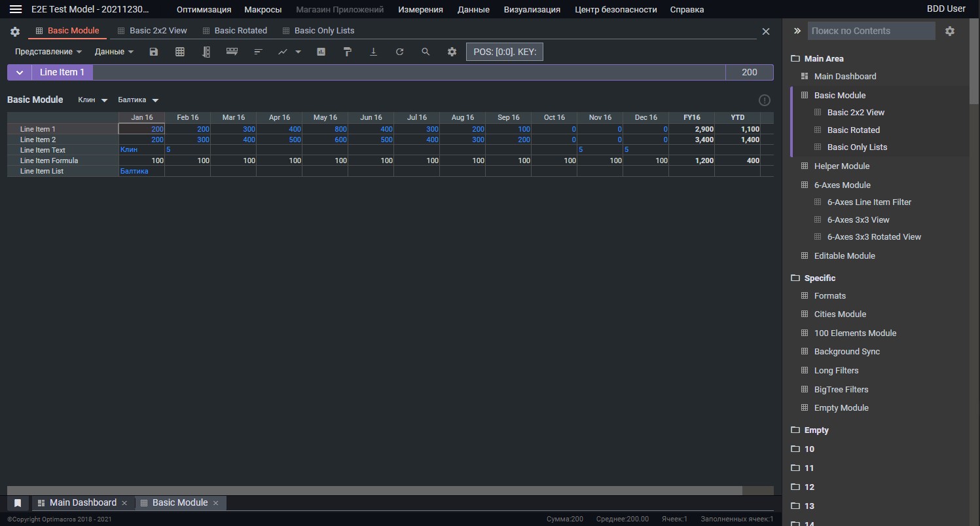Open the Балтика filter dropdown
The image size is (980, 526).
138,100
